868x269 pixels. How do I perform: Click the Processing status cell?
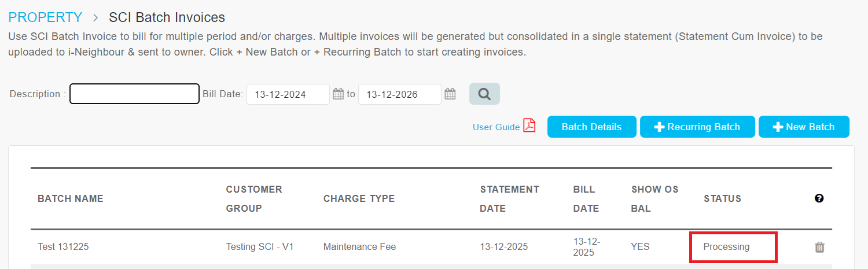(x=726, y=247)
